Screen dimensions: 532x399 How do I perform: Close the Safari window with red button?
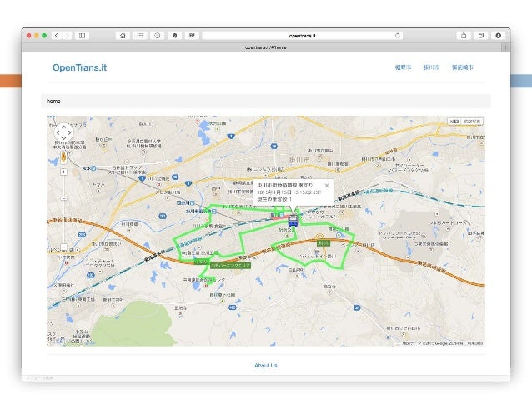pos(29,36)
